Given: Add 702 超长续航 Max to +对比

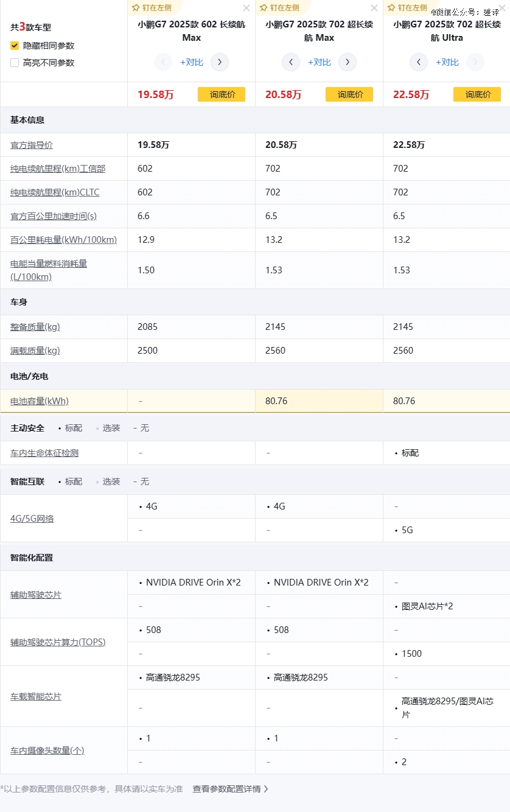Looking at the screenshot, I should (x=320, y=62).
